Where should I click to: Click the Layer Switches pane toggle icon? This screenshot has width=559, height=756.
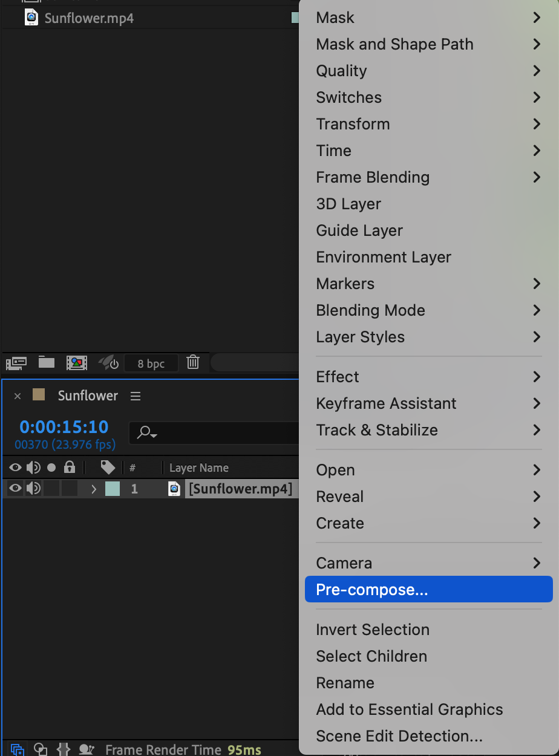[x=18, y=749]
